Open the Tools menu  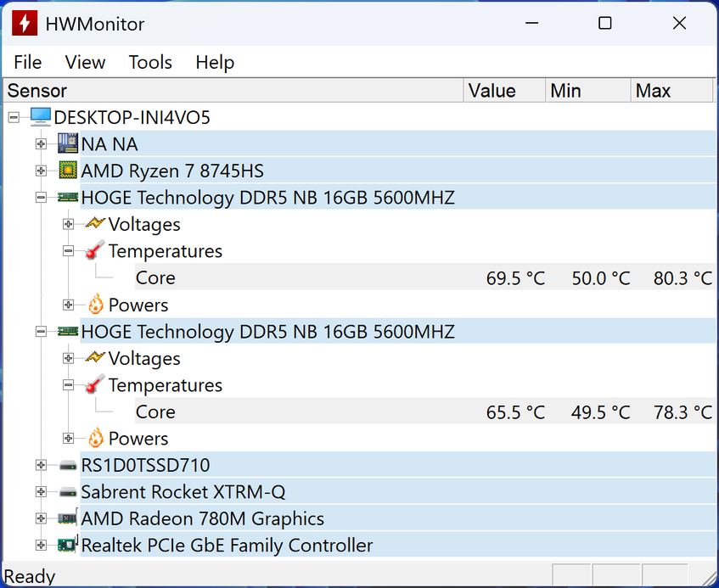pos(150,62)
